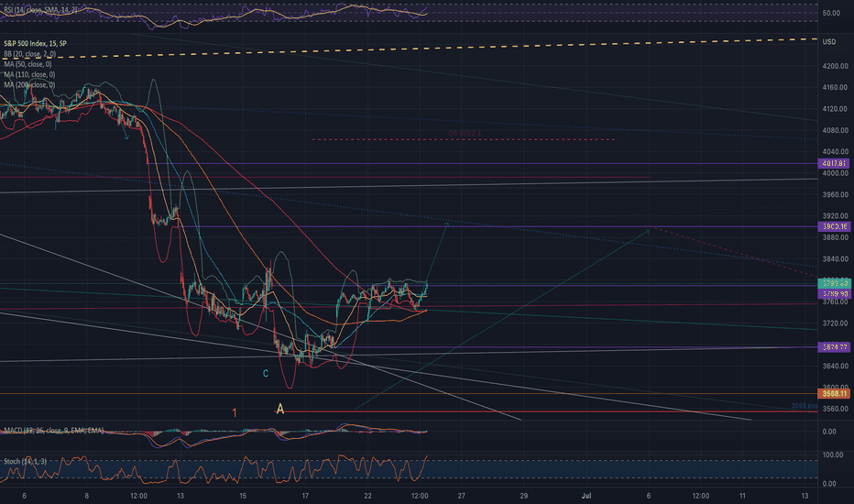This screenshot has width=854, height=504.
Task: Open the RSI (14, close, SMA) indicator legend
Action: (41, 10)
